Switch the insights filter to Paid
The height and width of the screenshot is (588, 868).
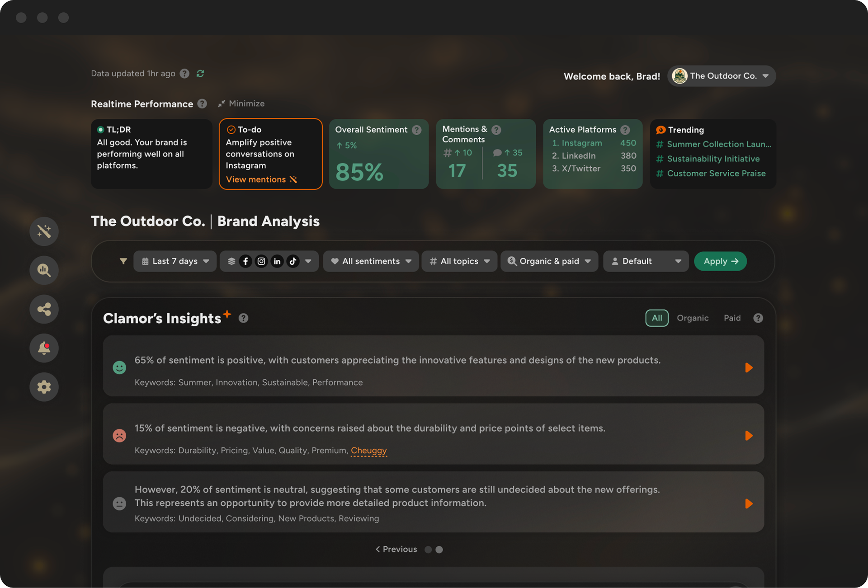pos(732,318)
